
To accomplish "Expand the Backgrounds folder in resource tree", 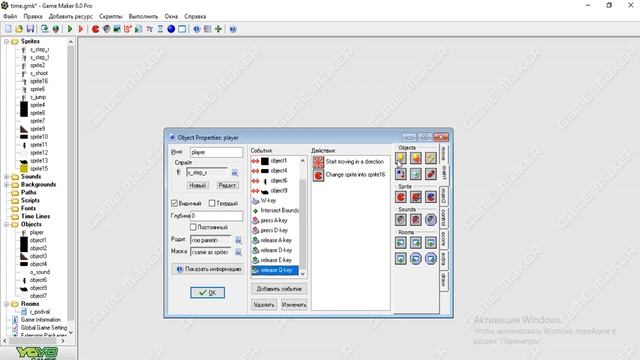I will click(x=7, y=184).
